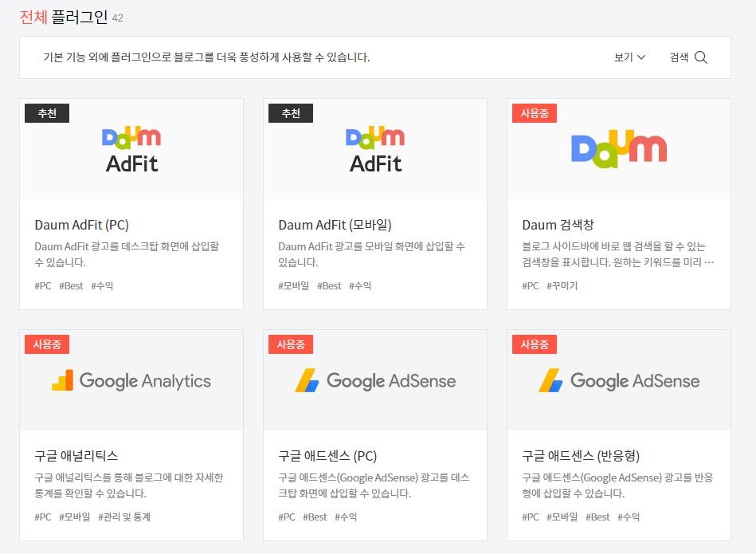Open the Daum AdFit (PC) logo thumbnail

tap(131, 149)
